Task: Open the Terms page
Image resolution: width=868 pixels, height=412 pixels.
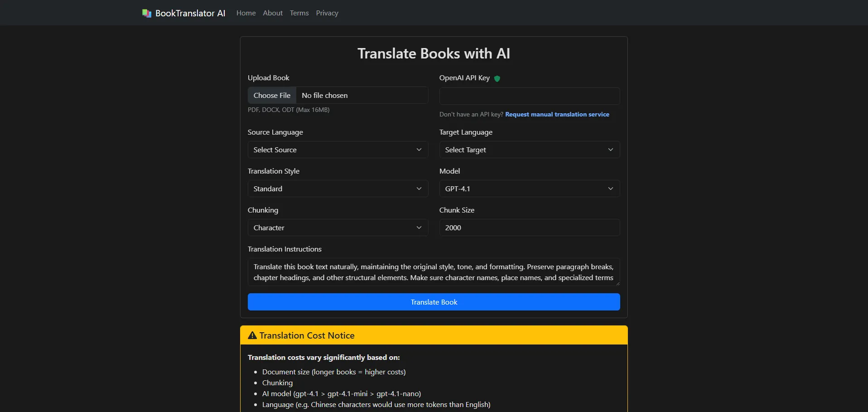Action: (x=299, y=13)
